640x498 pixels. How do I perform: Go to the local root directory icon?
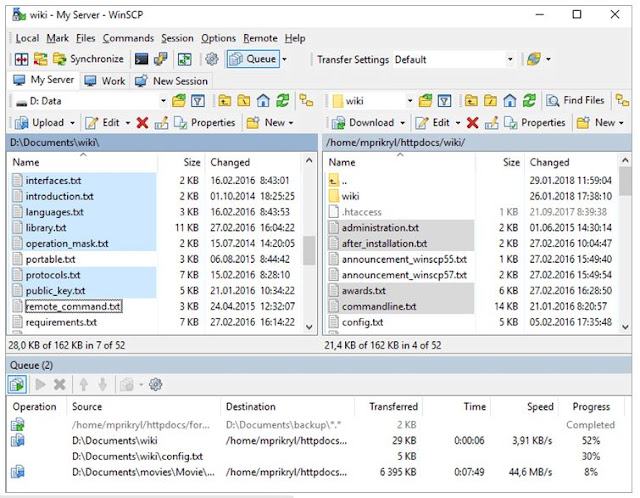(x=244, y=100)
